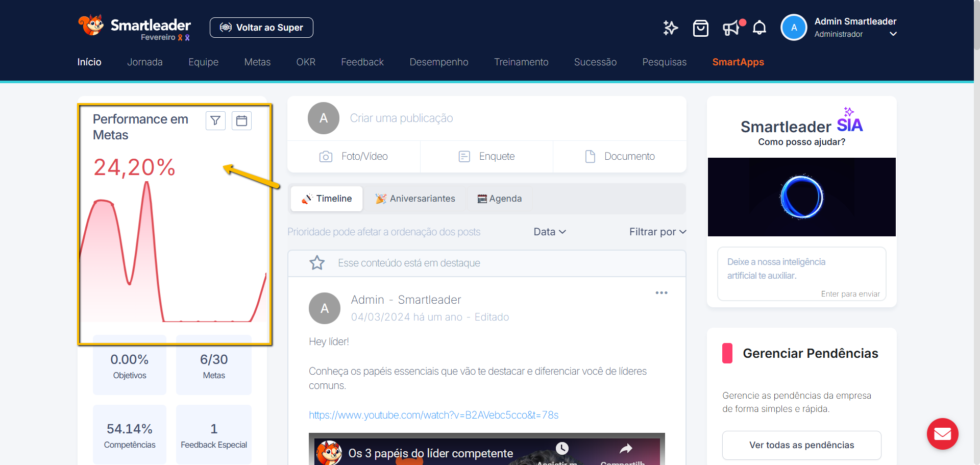Click the Enquete poll icon
The height and width of the screenshot is (465, 980).
coord(464,157)
